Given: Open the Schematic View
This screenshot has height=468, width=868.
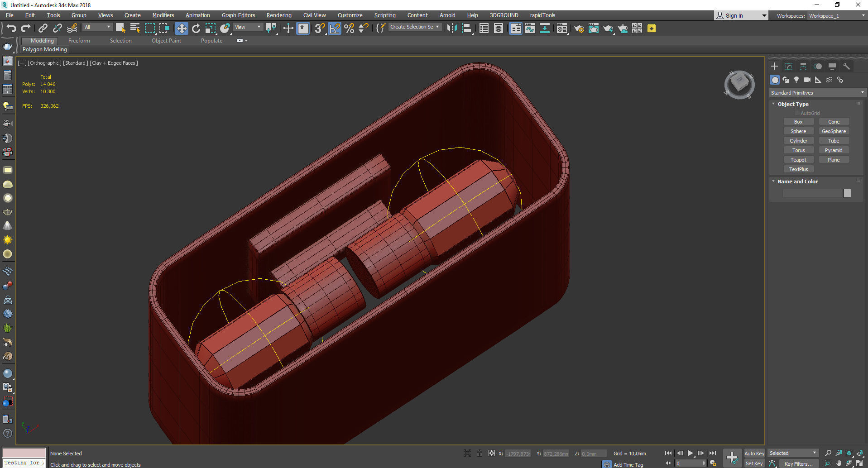Looking at the screenshot, I should click(x=545, y=29).
